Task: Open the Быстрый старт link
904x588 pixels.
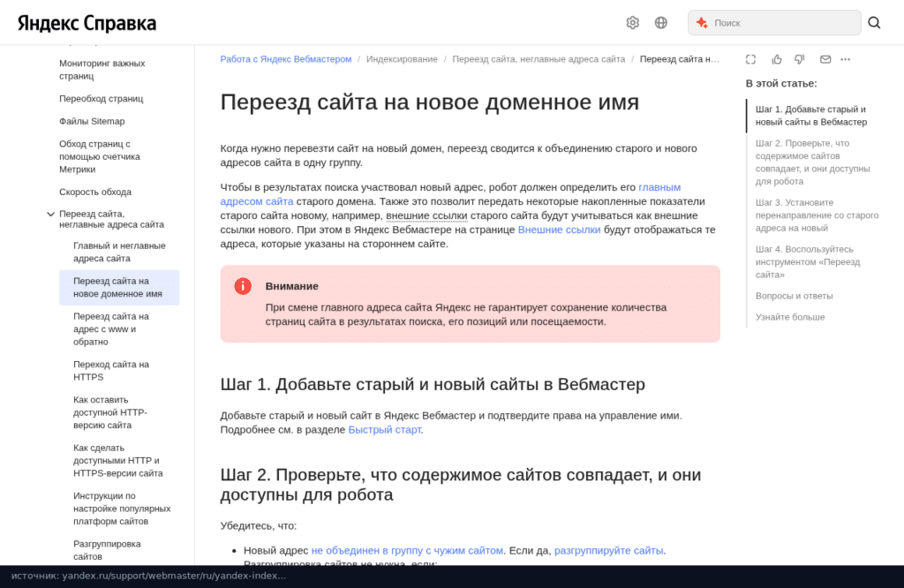Action: [385, 429]
